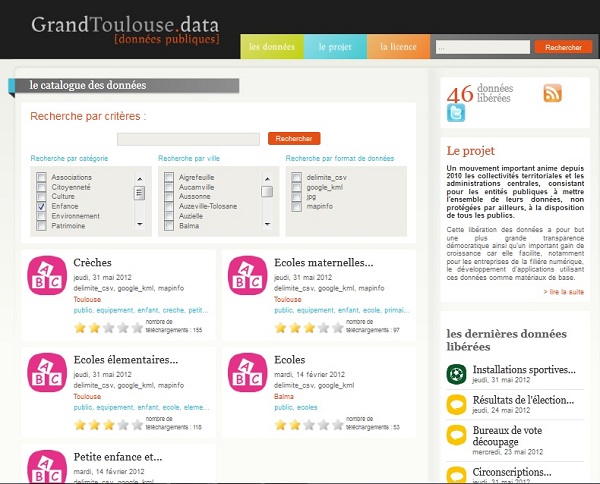
Task: Open the Twitter bird icon
Action: click(x=456, y=113)
